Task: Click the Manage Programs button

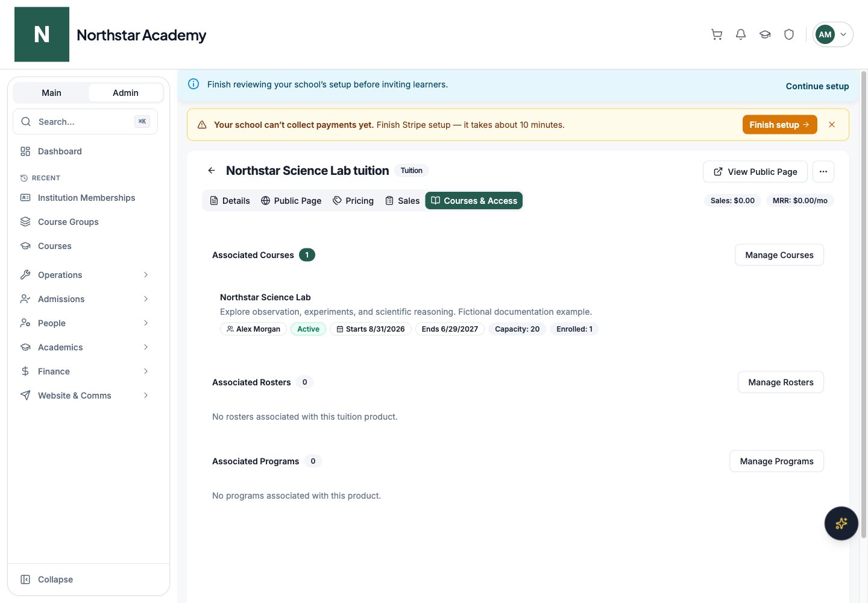Action: click(776, 461)
